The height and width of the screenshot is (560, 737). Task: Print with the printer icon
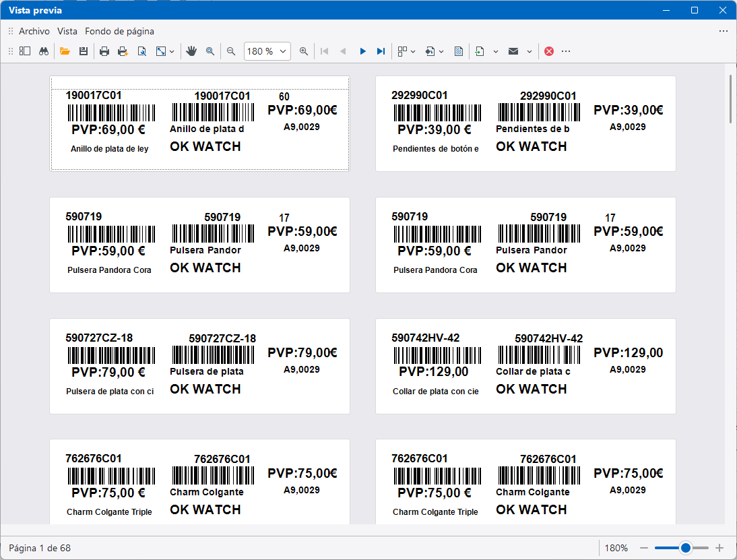point(104,51)
